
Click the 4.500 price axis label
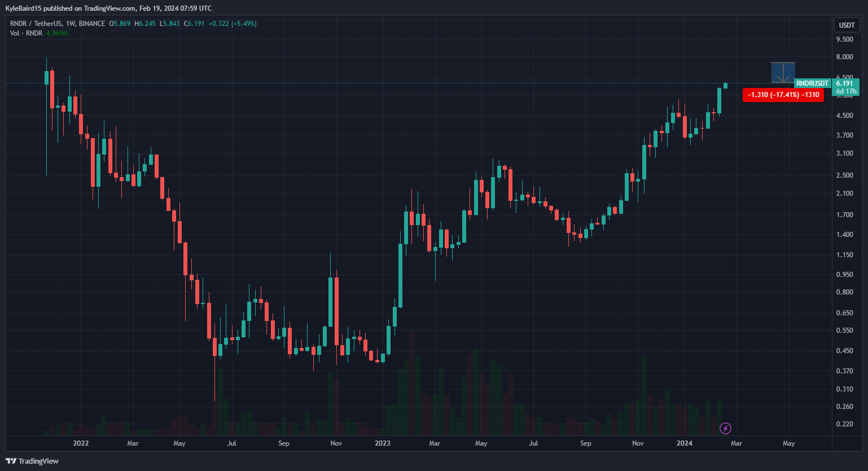(845, 116)
